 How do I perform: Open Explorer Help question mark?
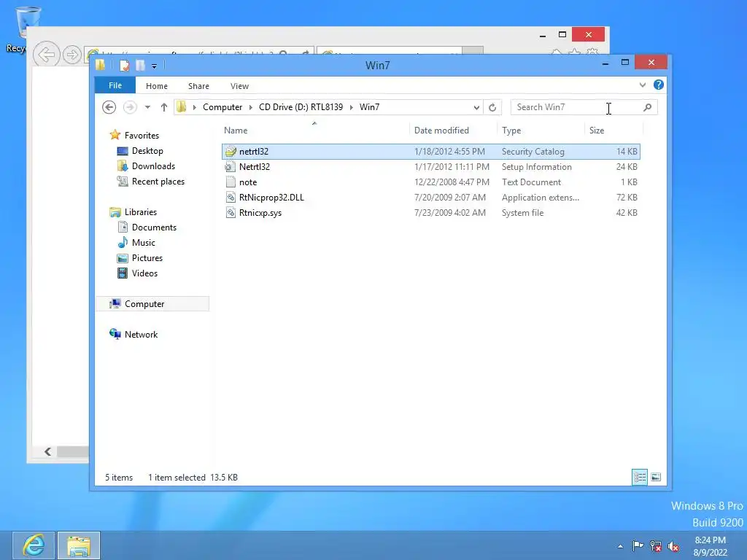coord(659,85)
